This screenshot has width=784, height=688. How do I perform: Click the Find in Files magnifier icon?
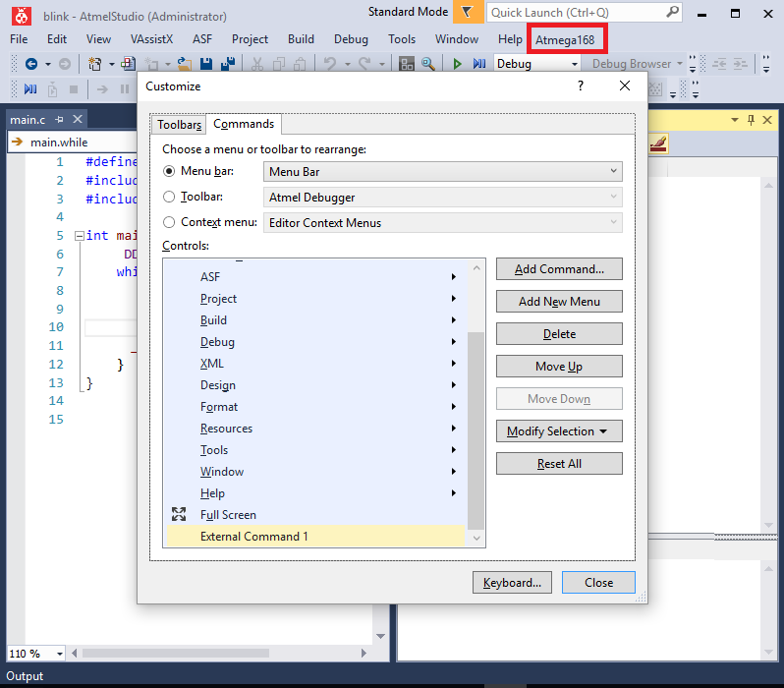pos(428,64)
